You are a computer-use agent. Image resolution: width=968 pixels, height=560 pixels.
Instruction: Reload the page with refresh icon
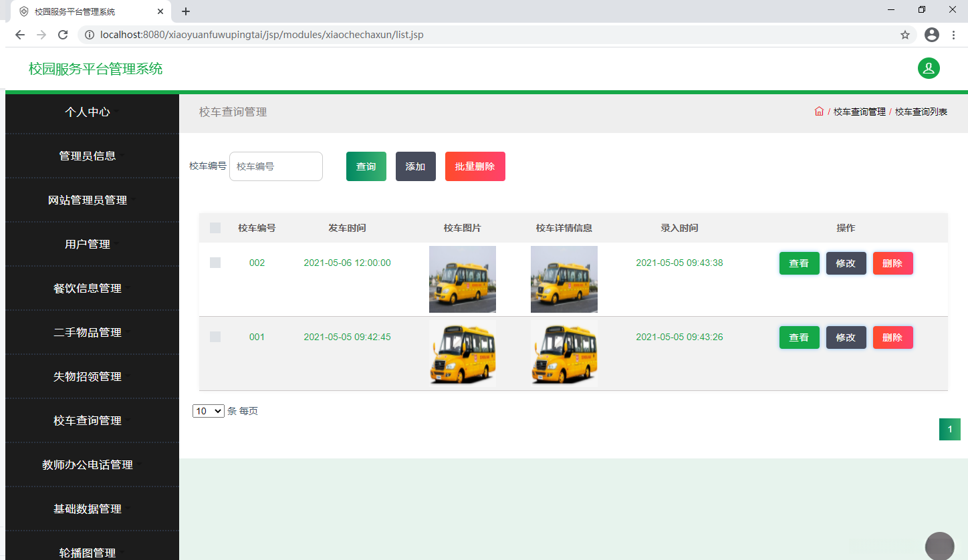[63, 35]
